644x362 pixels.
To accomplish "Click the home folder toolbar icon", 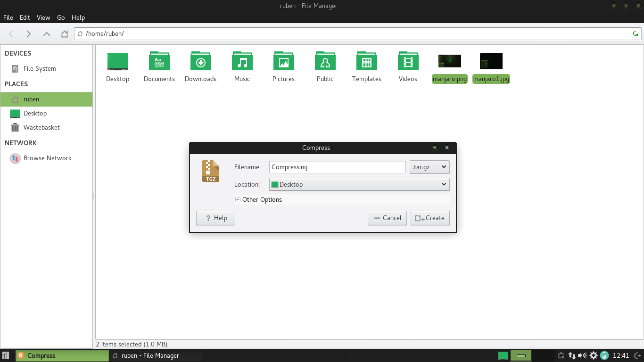I will [x=65, y=33].
